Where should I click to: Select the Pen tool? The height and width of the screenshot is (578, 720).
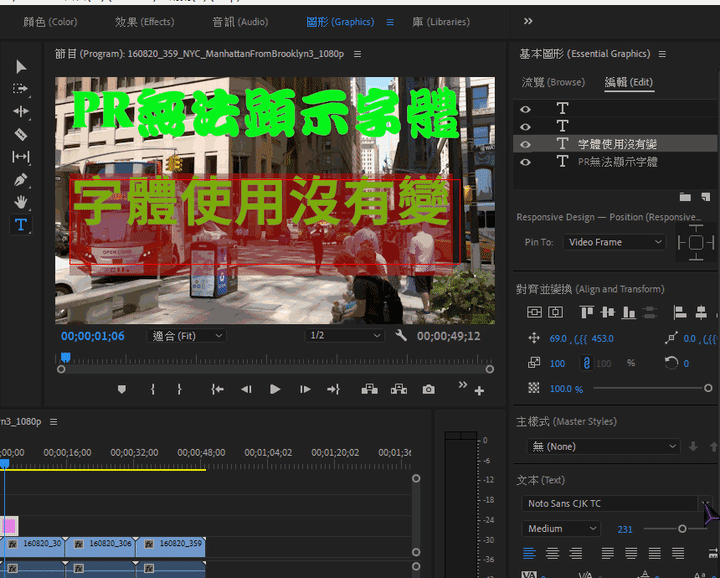coord(21,180)
